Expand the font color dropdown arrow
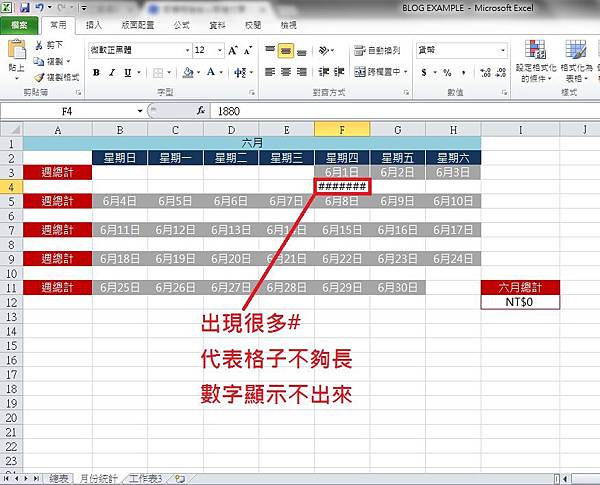 (221, 72)
